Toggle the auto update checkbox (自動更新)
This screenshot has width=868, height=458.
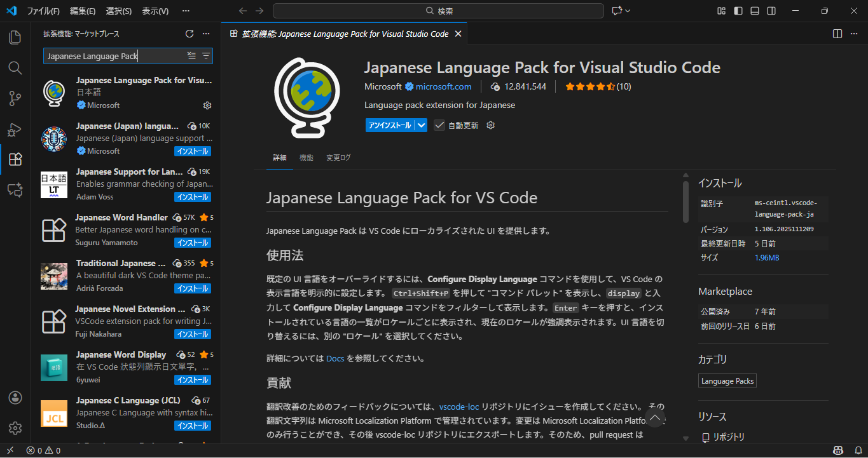pos(439,125)
